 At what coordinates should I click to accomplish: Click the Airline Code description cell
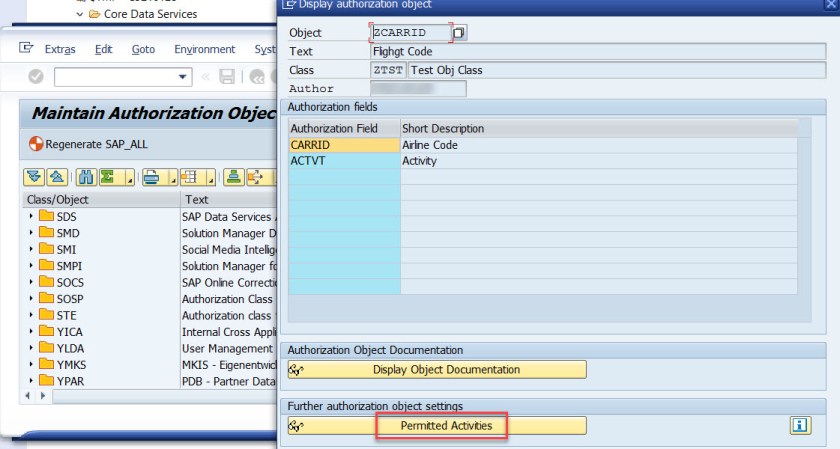pyautogui.click(x=599, y=145)
